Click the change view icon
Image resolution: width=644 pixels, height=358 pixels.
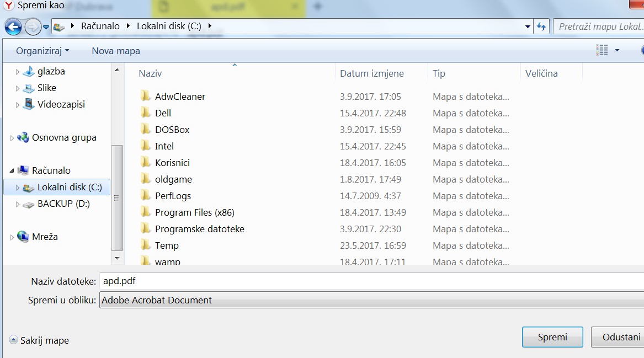click(602, 50)
